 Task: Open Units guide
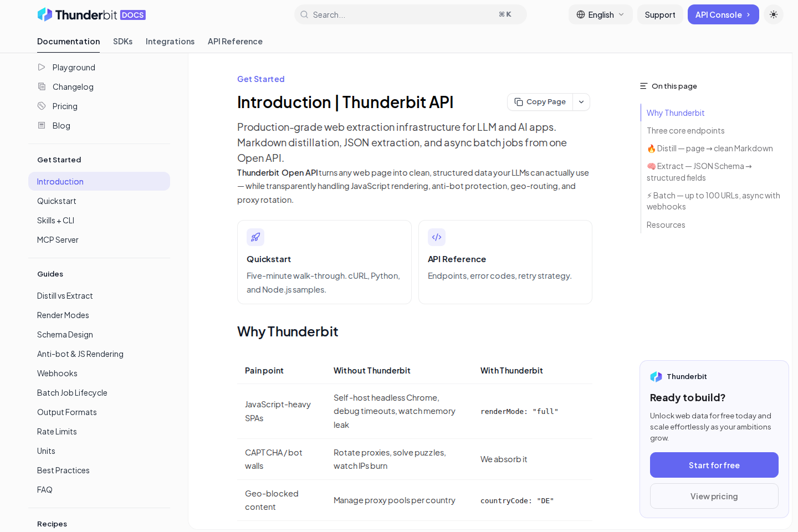pos(99,451)
